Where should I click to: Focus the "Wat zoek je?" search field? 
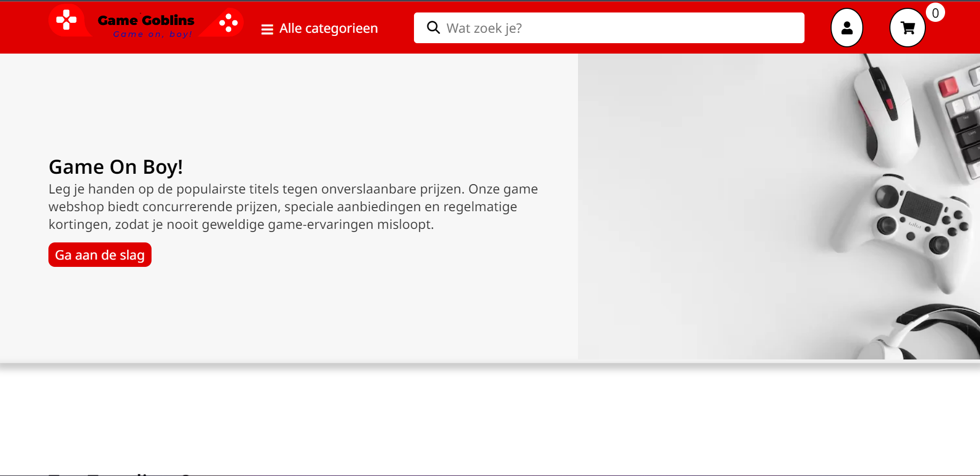(x=620, y=28)
